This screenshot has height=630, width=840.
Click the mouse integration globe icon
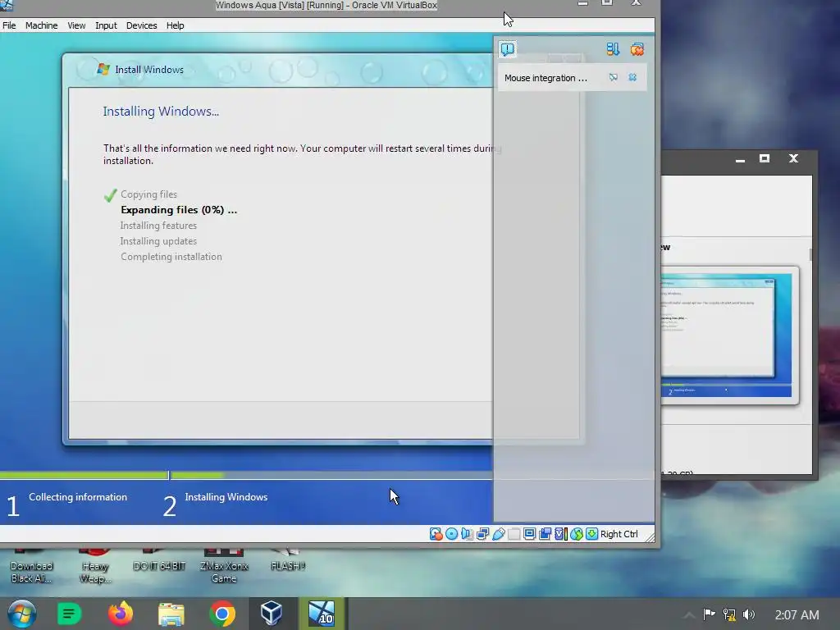point(577,533)
